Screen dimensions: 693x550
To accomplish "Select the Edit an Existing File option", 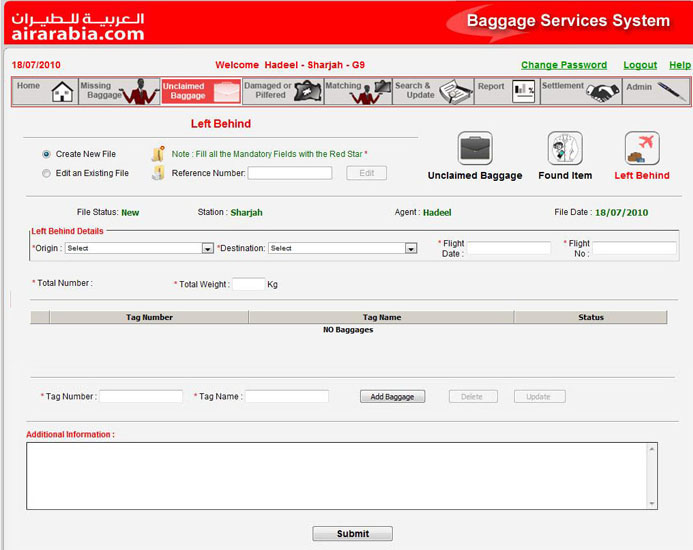I will (x=46, y=173).
